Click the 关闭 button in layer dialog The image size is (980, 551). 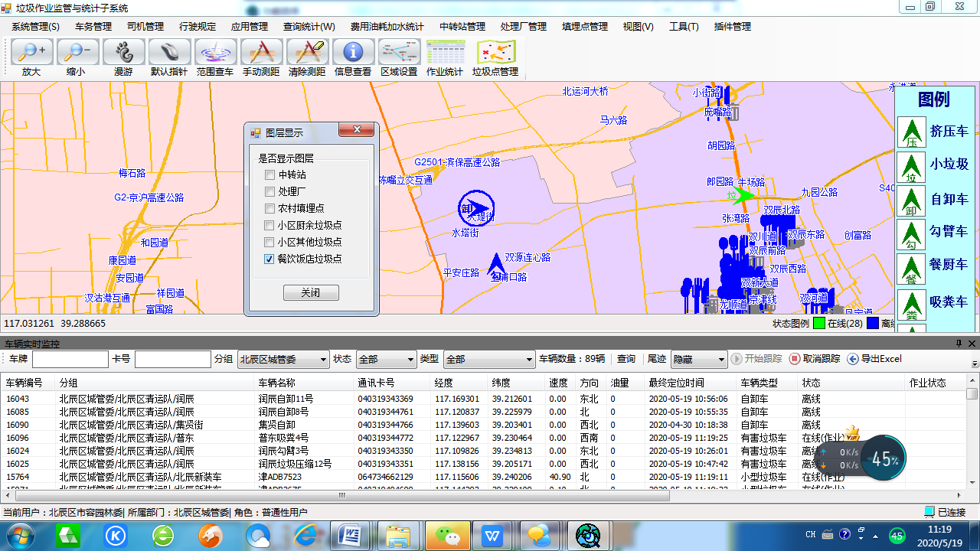[x=311, y=293]
